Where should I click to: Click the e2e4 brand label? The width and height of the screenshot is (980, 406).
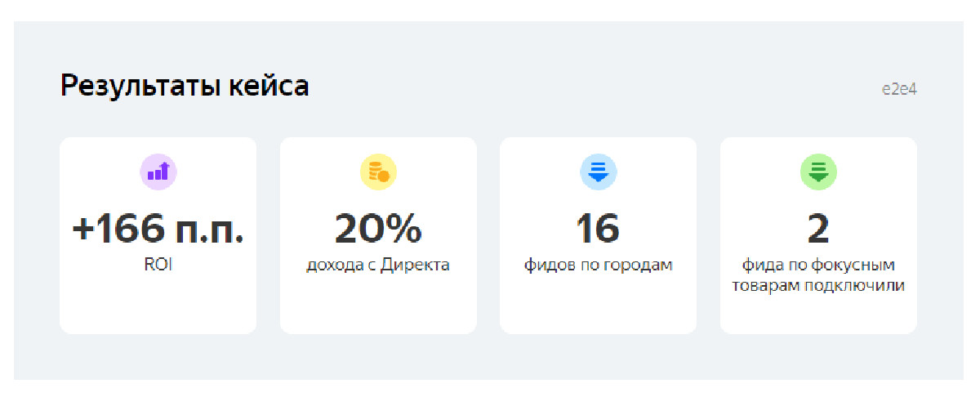click(x=899, y=89)
